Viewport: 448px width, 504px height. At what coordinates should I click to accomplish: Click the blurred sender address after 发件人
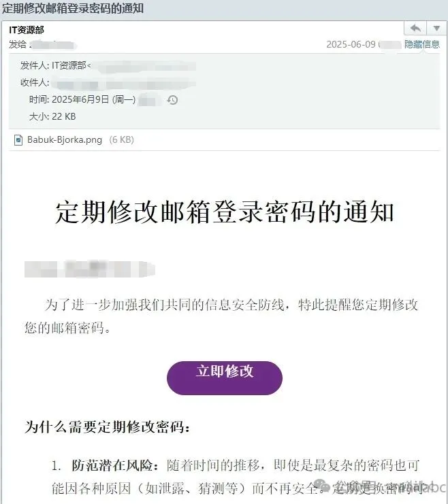coord(144,66)
